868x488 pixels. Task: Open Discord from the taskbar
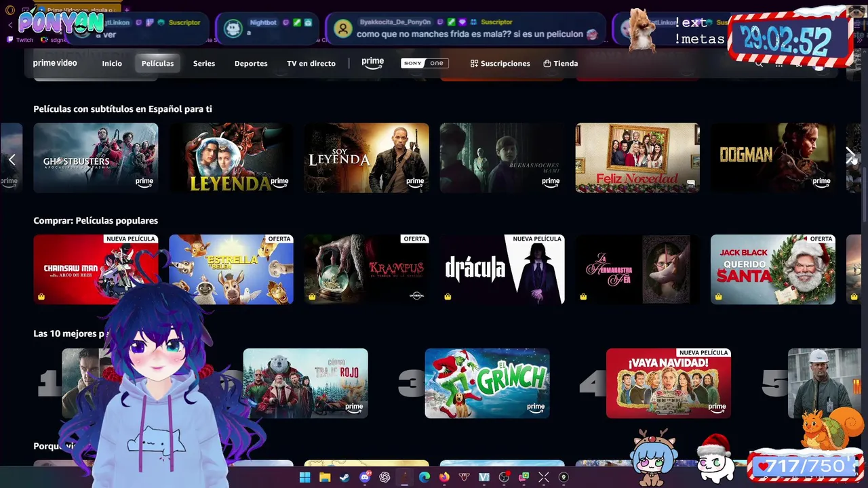[x=365, y=477]
